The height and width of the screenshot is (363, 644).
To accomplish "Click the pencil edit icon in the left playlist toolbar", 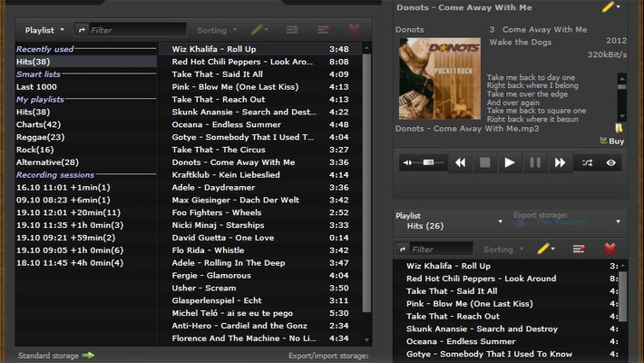I will coord(257,30).
